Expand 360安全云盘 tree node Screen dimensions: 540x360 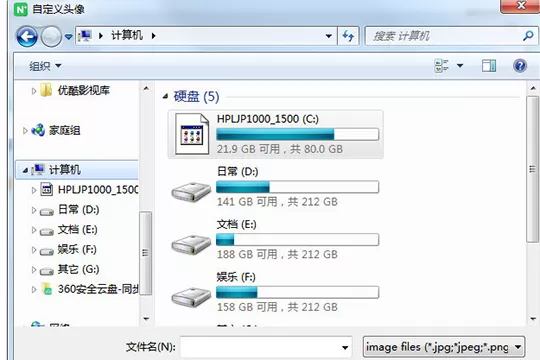point(34,290)
